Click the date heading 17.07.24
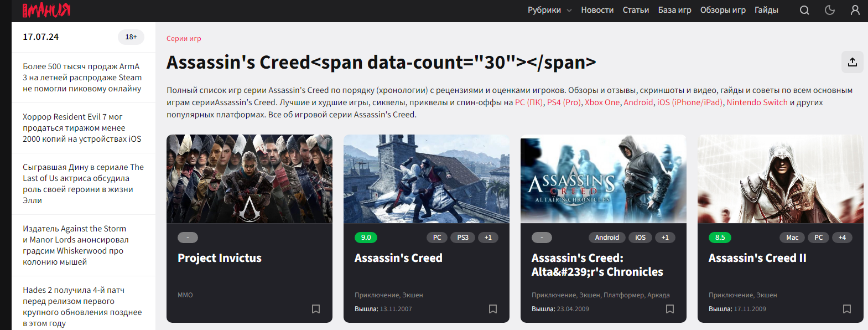Viewport: 868px width, 330px height. [x=41, y=37]
